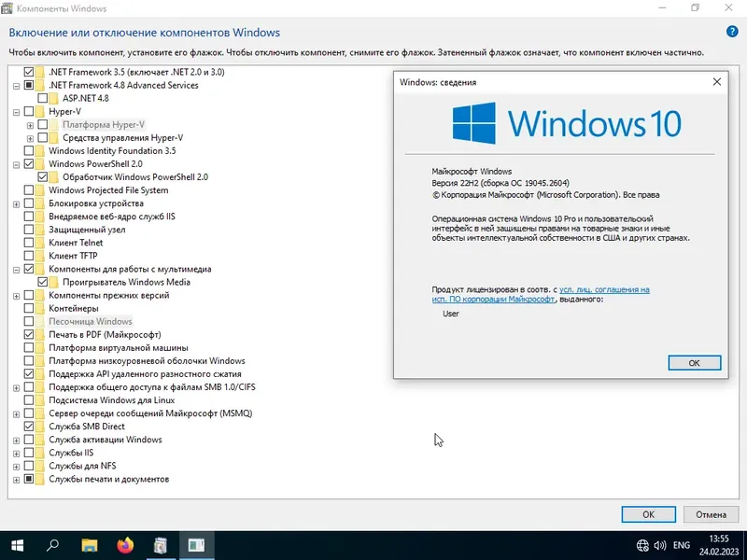Screen dimensions: 747x560
Task: Select folder icon beside Контейнеры
Action: click(39, 309)
